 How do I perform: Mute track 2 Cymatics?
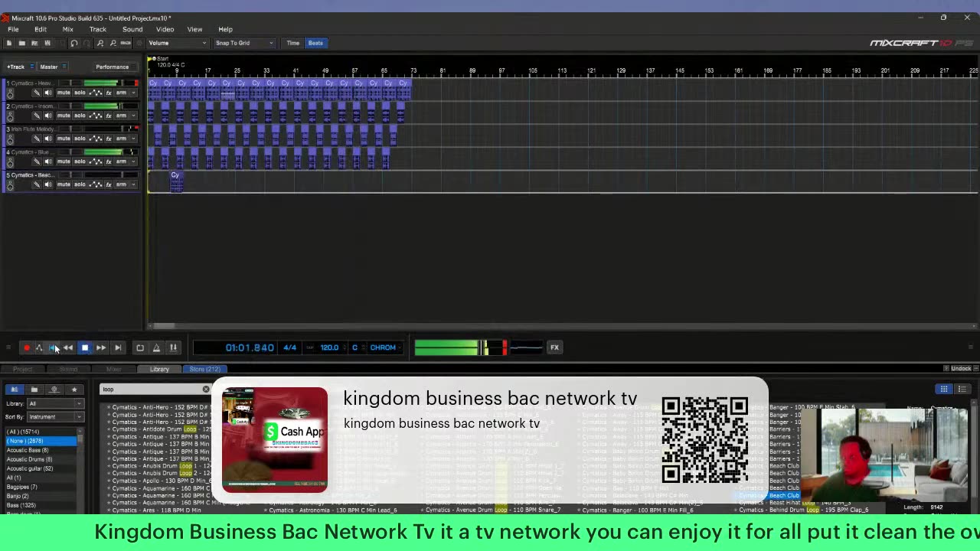click(64, 116)
